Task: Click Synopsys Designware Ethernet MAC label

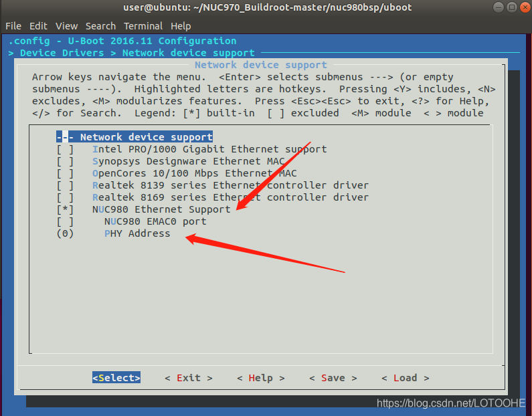Action: coord(189,161)
